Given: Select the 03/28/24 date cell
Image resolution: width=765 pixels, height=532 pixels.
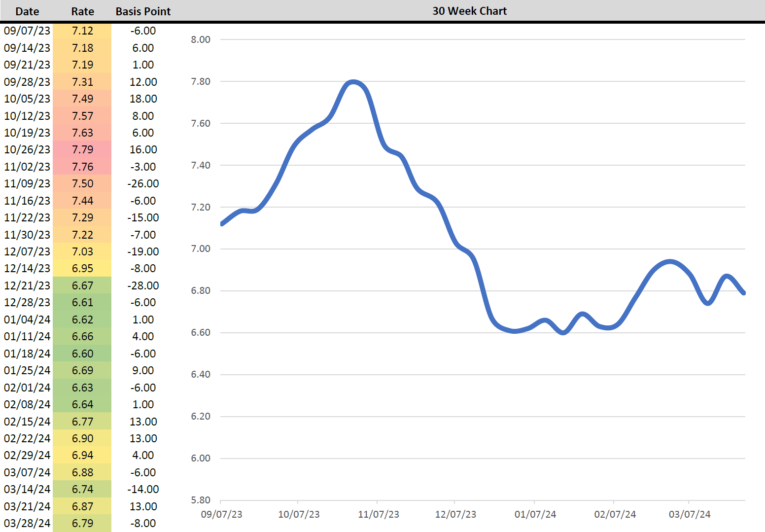Looking at the screenshot, I should 27,523.
